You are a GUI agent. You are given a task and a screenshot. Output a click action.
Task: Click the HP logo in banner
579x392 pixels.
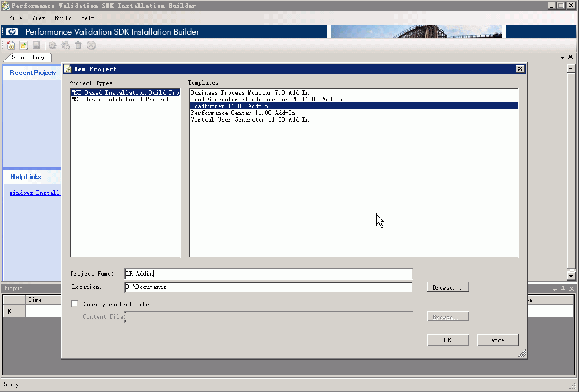[x=12, y=32]
